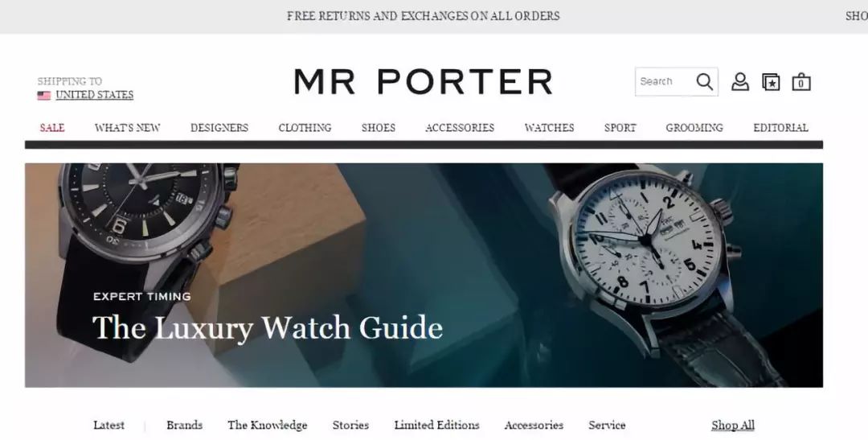Open the wish list star icon
This screenshot has width=868, height=440.
(771, 82)
